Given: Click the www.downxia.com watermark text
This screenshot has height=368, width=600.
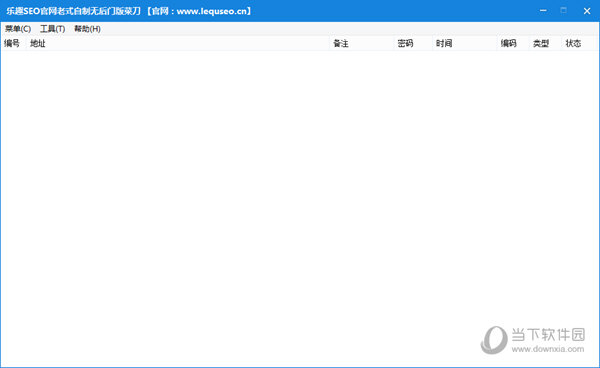Looking at the screenshot, I should (548, 349).
